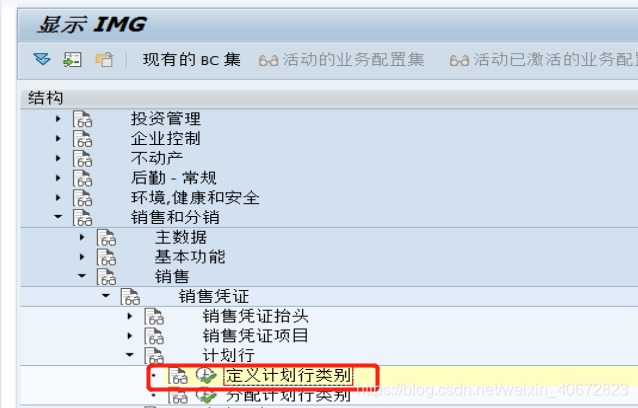The width and height of the screenshot is (638, 408).
Task: Open documentation icon beside 投资管理
Action: pyautogui.click(x=83, y=119)
